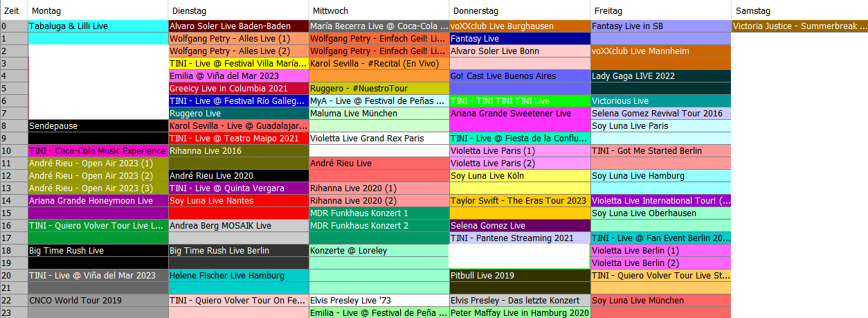Select TINI - Got Me Started Berlin
The width and height of the screenshot is (868, 318).
tap(660, 151)
